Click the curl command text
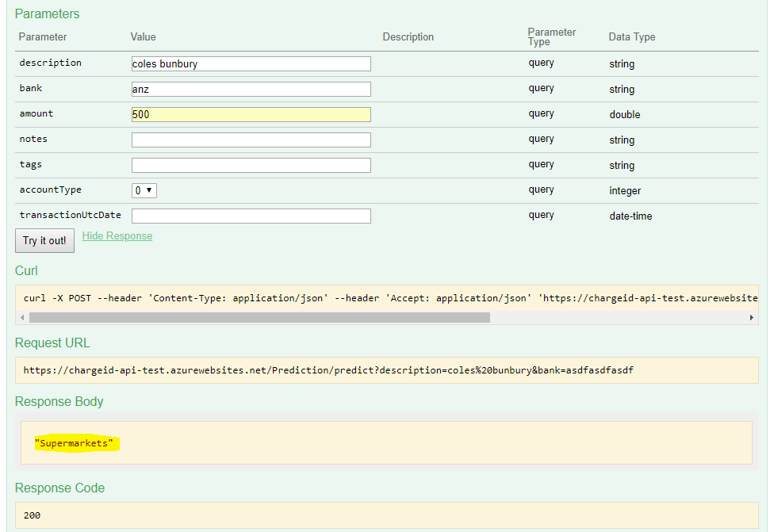The image size is (774, 532). click(x=390, y=298)
